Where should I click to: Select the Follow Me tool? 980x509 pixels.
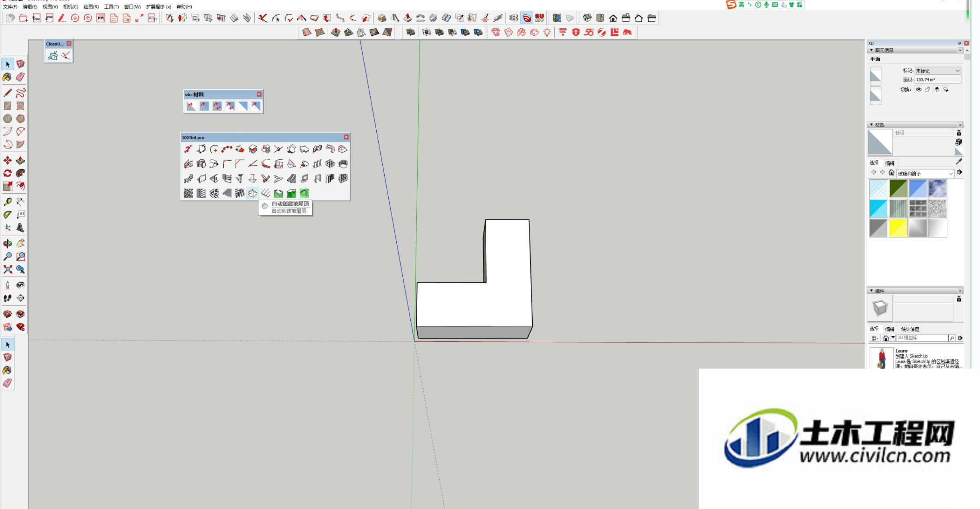20,173
